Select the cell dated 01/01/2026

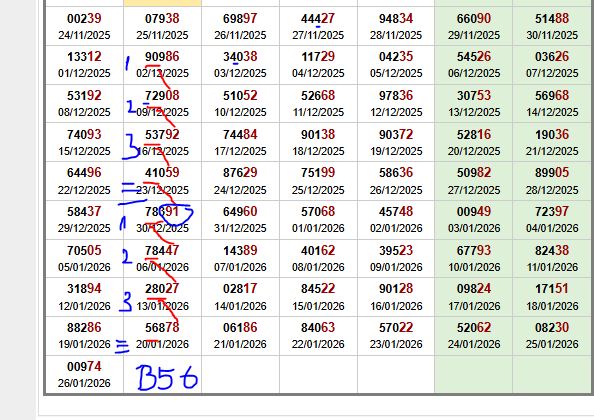point(318,220)
